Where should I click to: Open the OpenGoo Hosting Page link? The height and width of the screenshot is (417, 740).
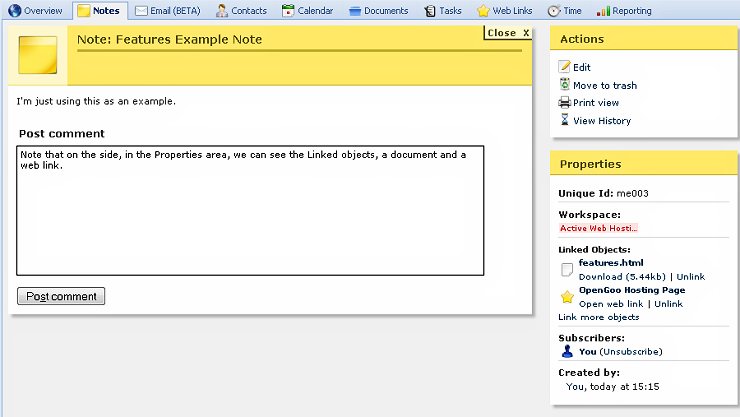tap(632, 290)
